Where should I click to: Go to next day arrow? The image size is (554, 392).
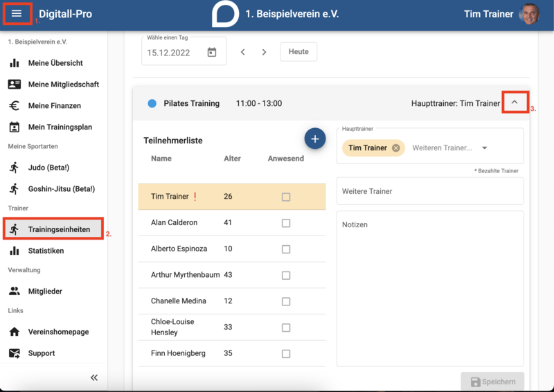point(264,52)
